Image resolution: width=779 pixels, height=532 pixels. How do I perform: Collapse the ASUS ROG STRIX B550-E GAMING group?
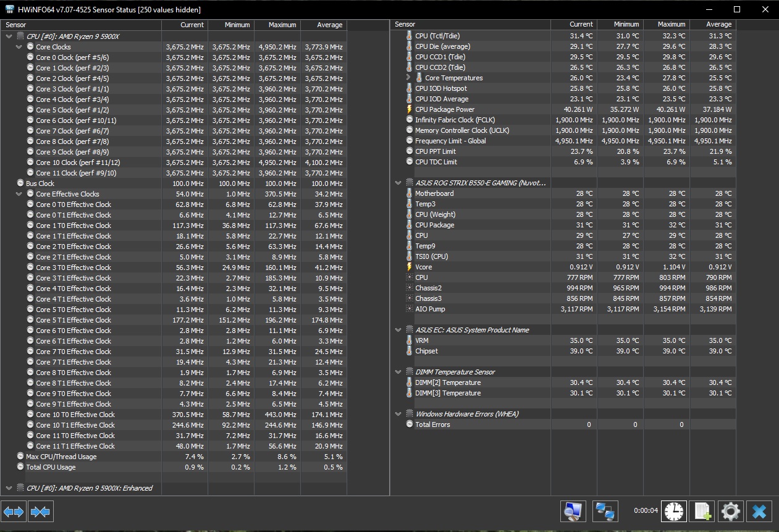point(398,183)
